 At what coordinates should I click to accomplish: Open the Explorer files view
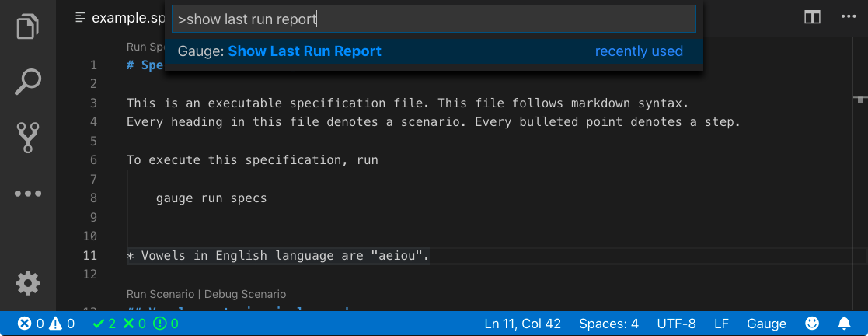point(28,26)
